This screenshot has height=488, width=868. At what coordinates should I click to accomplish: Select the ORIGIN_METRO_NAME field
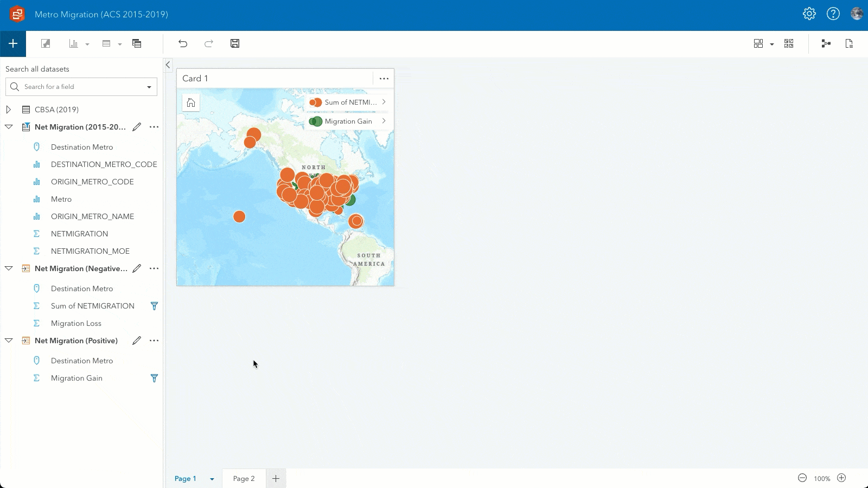point(92,216)
